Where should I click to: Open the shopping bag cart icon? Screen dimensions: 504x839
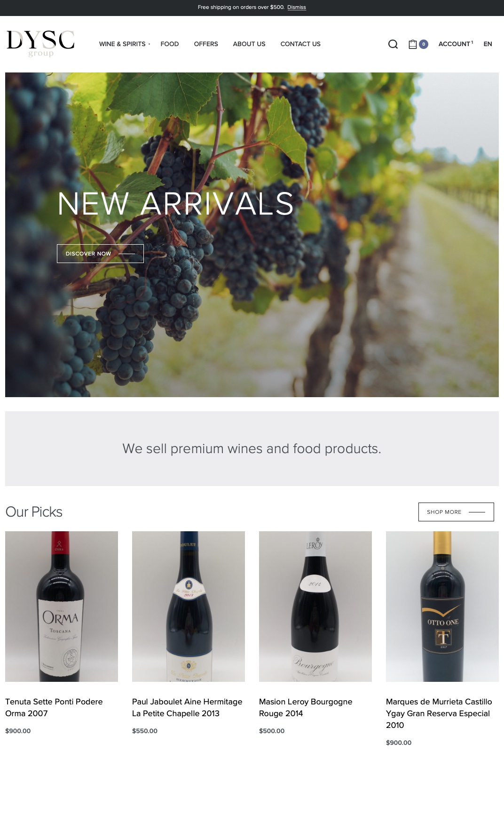click(x=413, y=44)
